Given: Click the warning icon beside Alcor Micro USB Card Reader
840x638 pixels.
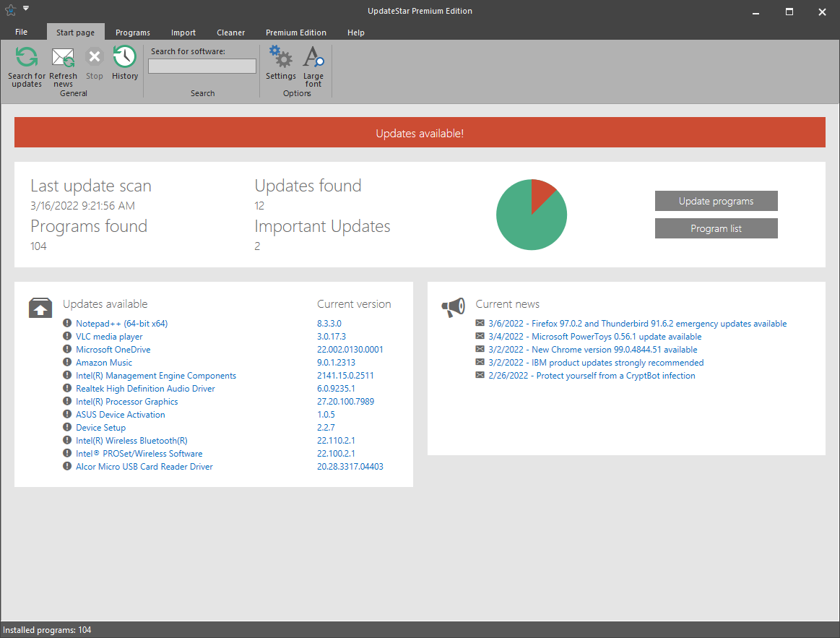Looking at the screenshot, I should pyautogui.click(x=67, y=467).
